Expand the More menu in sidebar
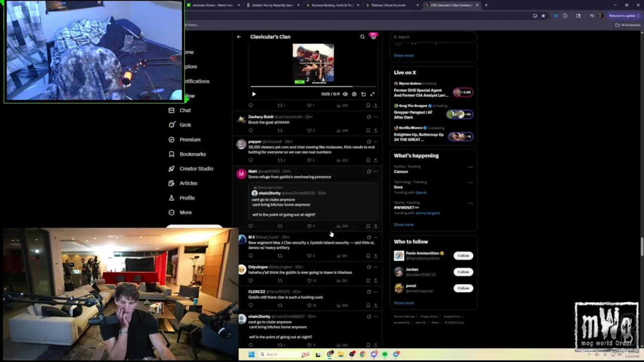Viewport: 644px width, 362px height. [180, 212]
